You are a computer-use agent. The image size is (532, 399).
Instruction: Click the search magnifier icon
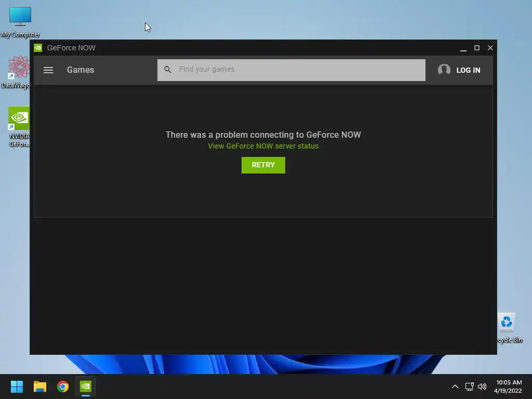click(168, 70)
